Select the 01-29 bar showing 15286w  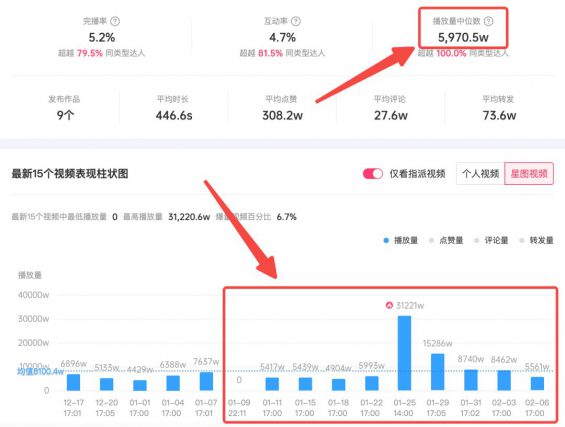tap(437, 372)
